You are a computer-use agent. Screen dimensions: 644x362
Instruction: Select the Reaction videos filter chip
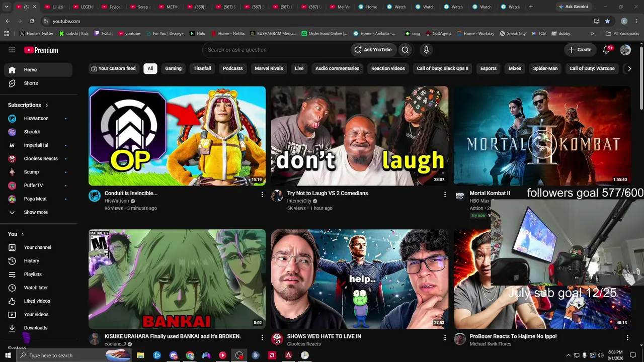coord(388,68)
